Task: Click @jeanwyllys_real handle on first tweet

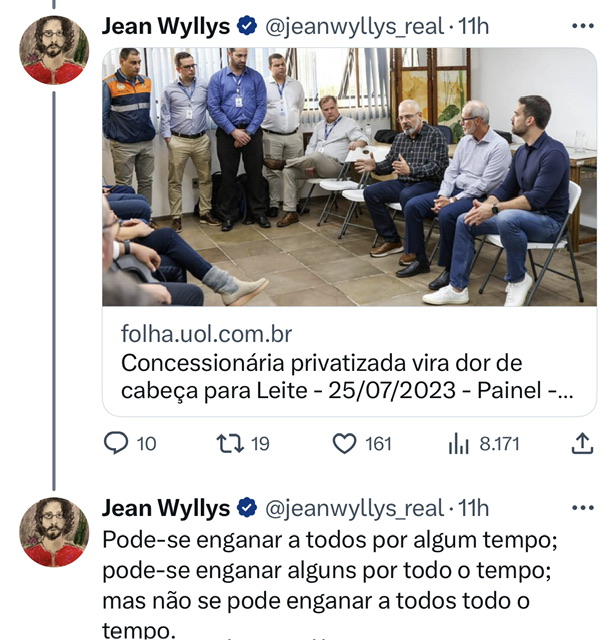Action: tap(354, 27)
